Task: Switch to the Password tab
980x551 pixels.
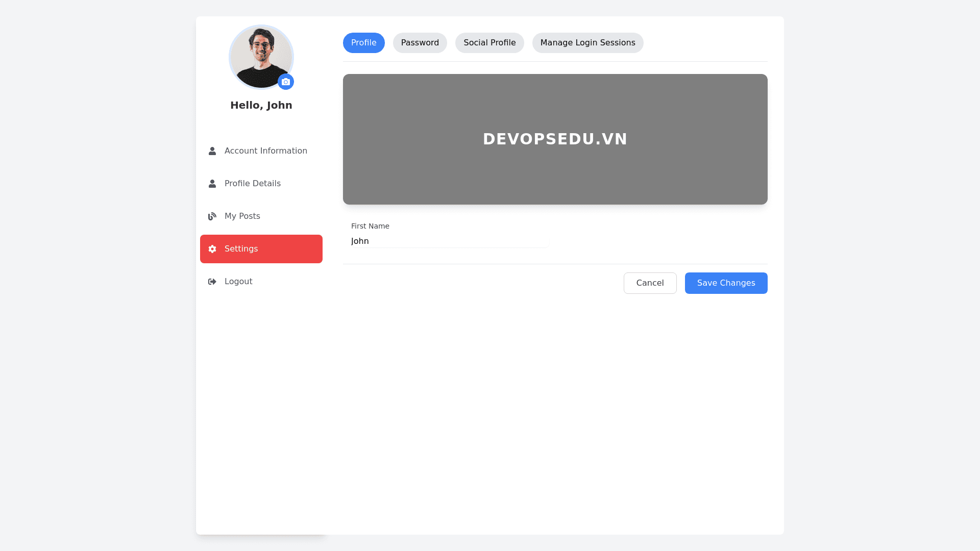Action: point(420,43)
